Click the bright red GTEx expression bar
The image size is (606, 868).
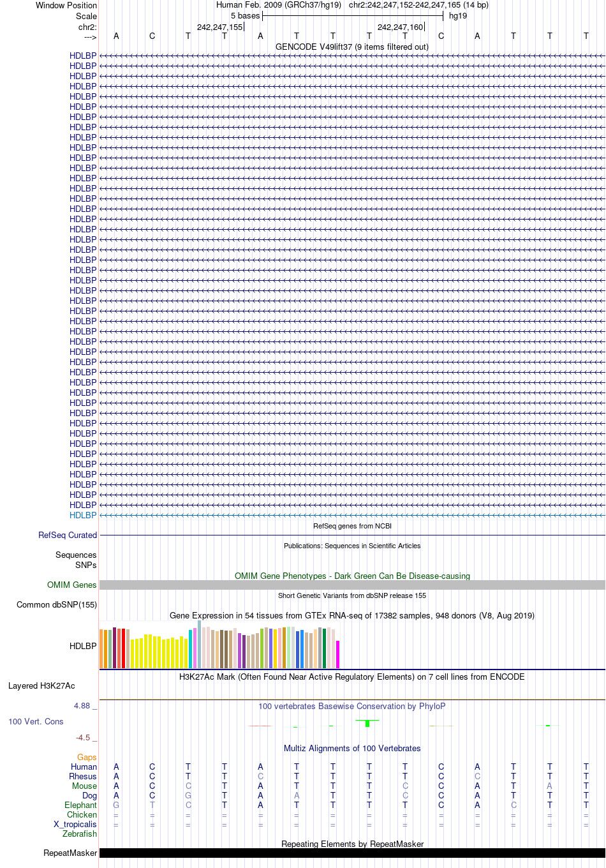tap(123, 648)
